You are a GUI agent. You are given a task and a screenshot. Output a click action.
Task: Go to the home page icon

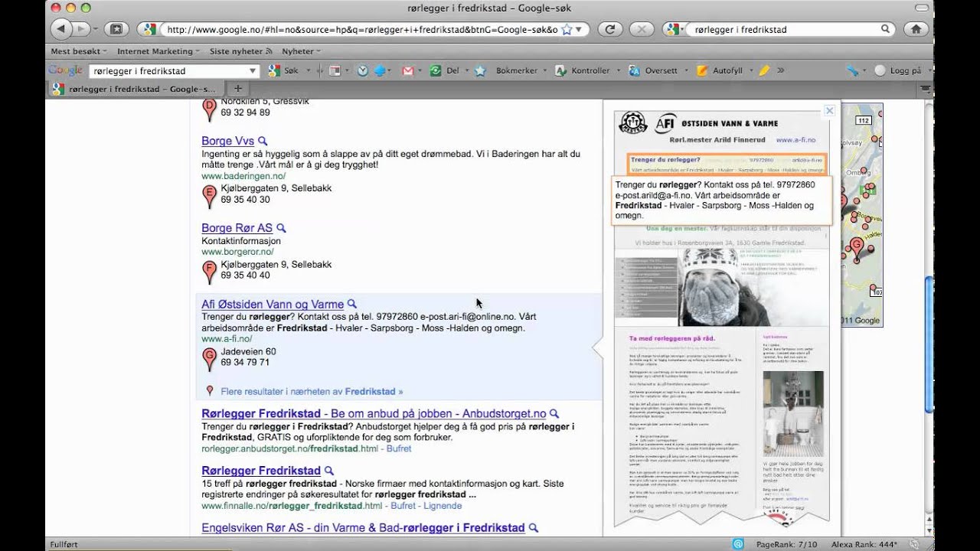tap(916, 29)
